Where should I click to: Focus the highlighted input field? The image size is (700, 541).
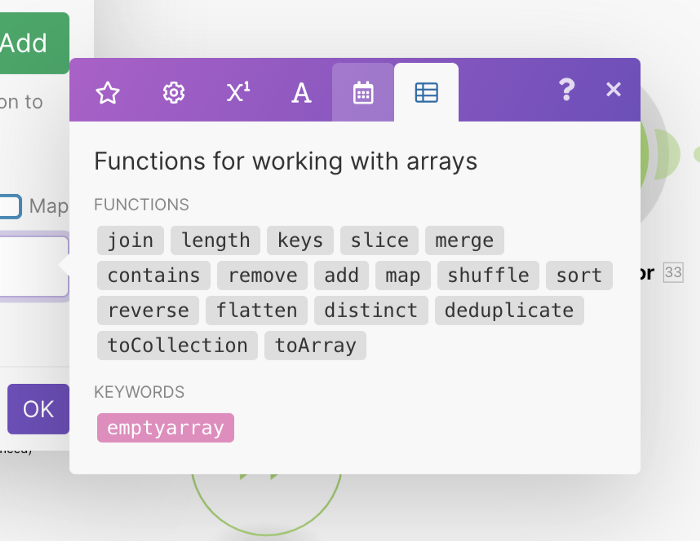(34, 266)
